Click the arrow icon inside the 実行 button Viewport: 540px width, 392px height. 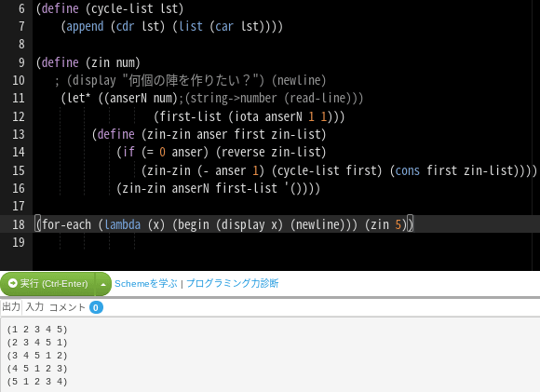pos(13,283)
